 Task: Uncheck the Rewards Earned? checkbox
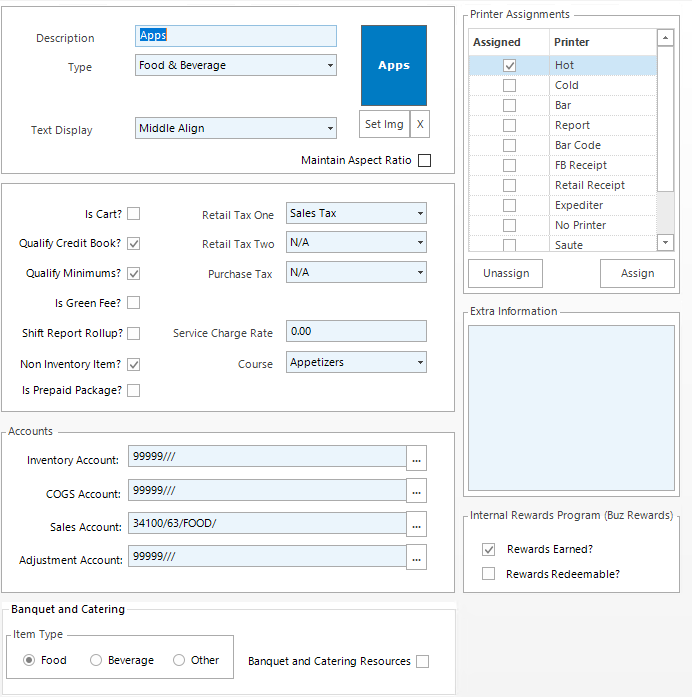click(488, 549)
